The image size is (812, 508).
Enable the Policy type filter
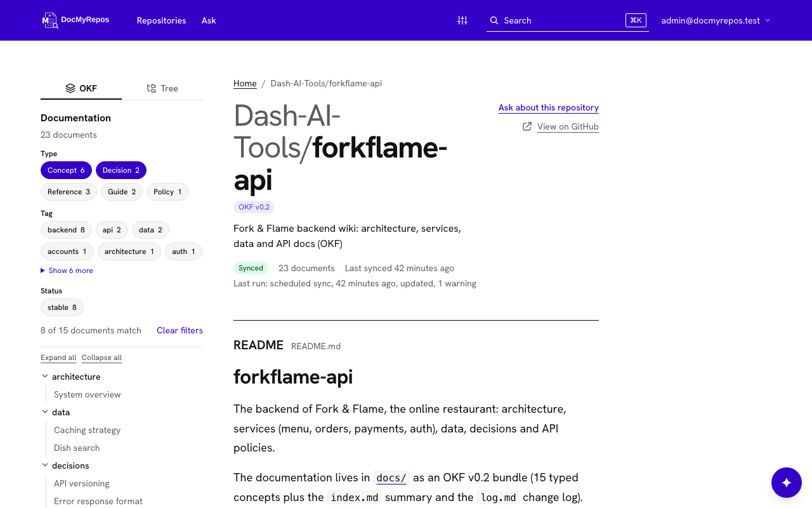(167, 192)
